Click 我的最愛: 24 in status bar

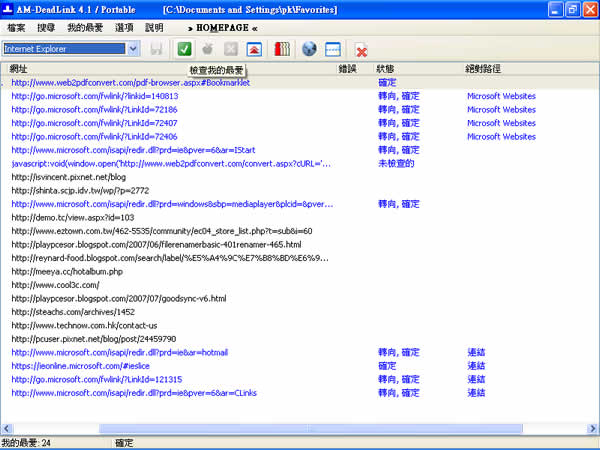[26, 443]
